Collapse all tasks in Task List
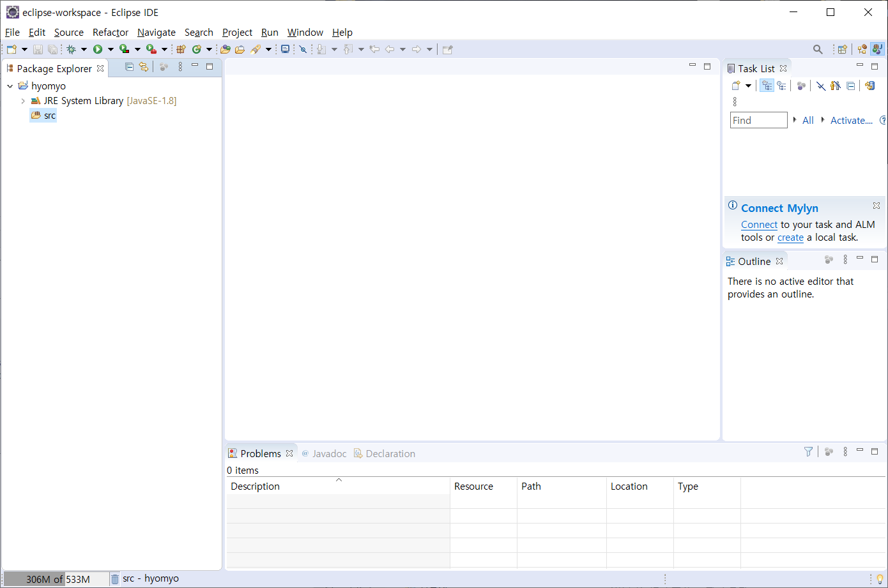Screen dimensions: 888x588 (851, 86)
